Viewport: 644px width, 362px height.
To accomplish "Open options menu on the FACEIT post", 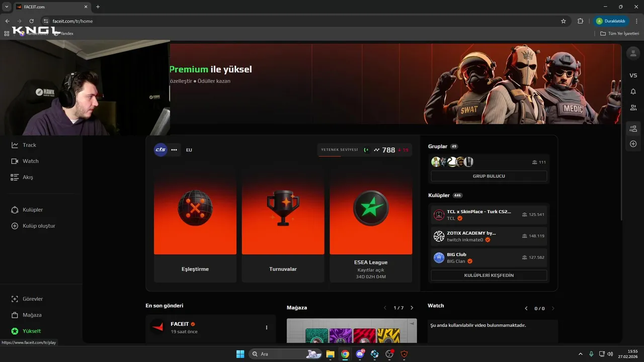I will pos(267,327).
